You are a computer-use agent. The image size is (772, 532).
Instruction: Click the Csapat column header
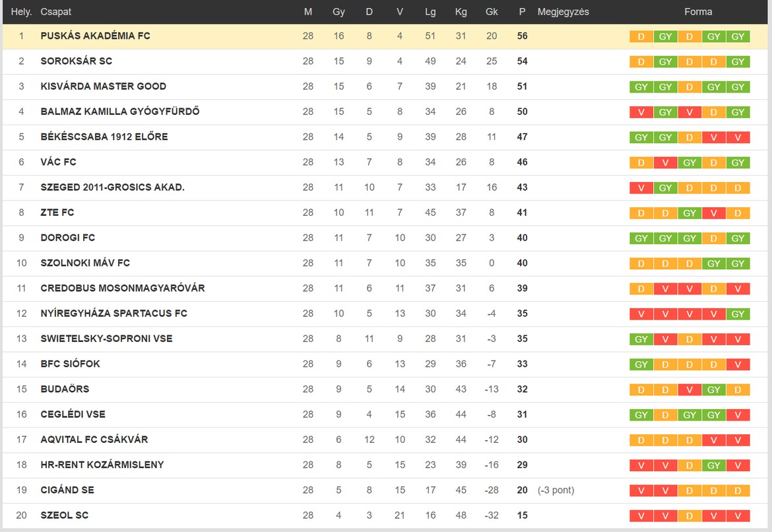point(55,12)
